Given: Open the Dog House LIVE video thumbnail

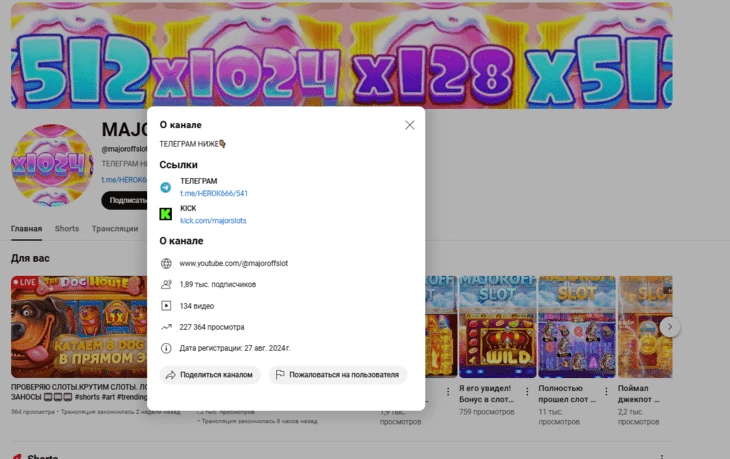Looking at the screenshot, I should (x=79, y=327).
